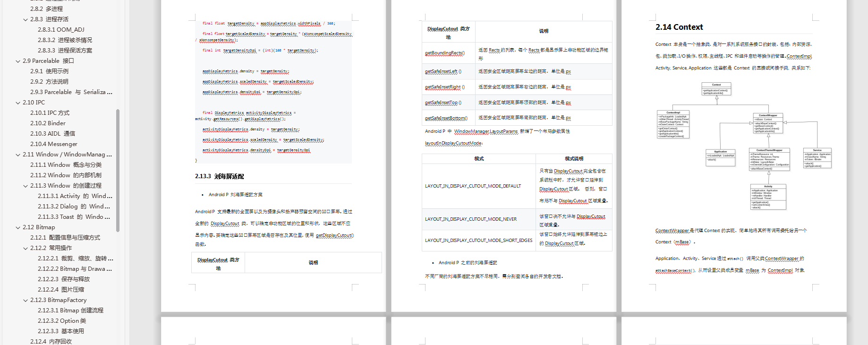Jump to 2.12.2.2 Bitmap 与 Drawable entry
This screenshot has width=868, height=345.
[75, 269]
